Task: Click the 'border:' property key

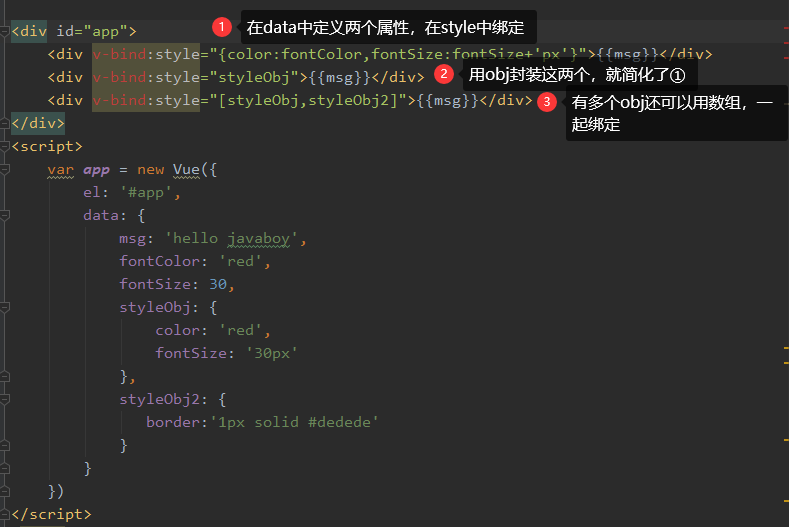Action: click(177, 422)
